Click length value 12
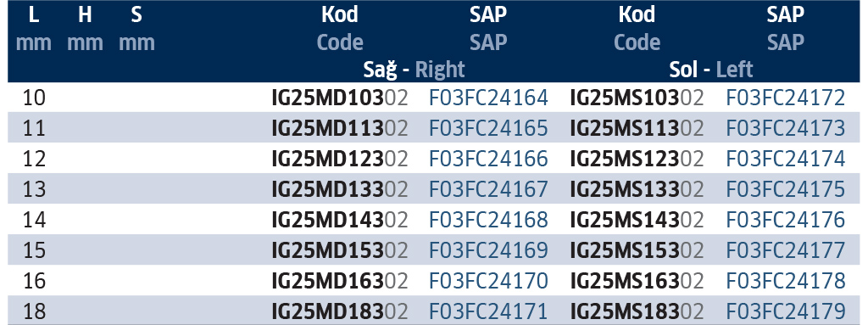 [34, 160]
